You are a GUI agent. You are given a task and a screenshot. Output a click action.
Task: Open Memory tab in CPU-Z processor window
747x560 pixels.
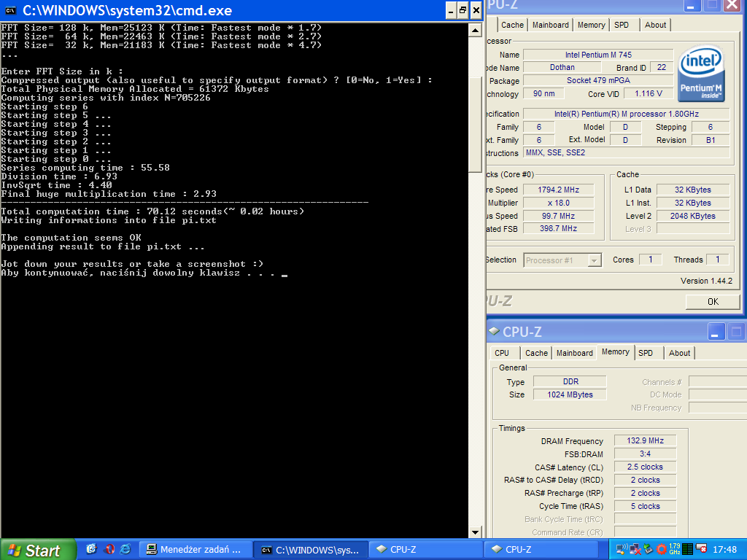coord(591,25)
